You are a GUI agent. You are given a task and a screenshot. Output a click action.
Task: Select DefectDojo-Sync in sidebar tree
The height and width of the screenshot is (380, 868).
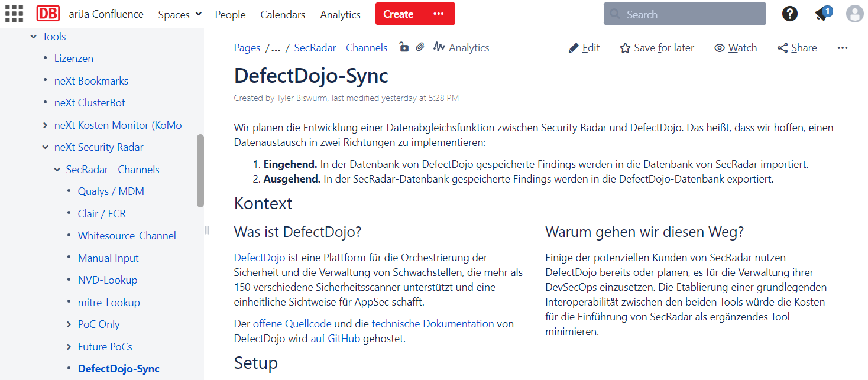(119, 369)
